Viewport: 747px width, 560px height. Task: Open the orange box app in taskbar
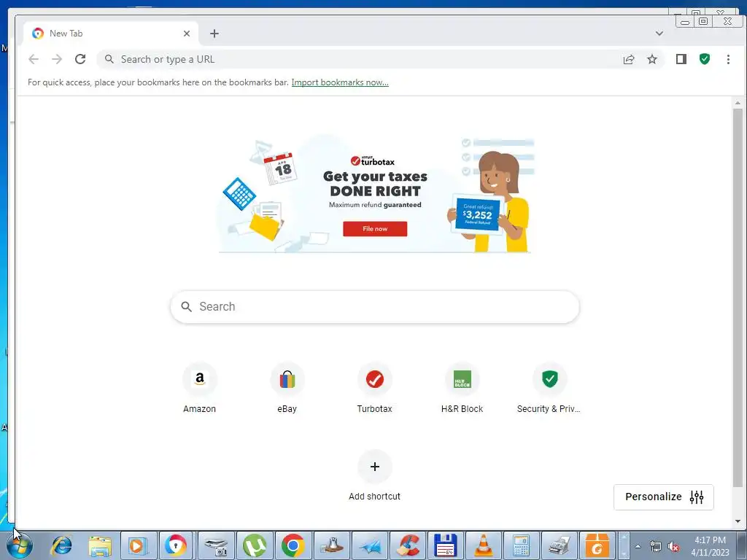coord(597,545)
